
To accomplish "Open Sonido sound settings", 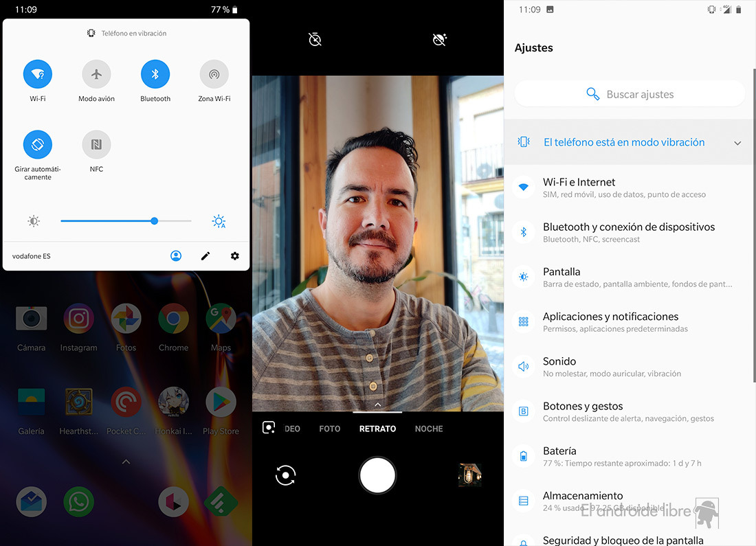I will coord(630,367).
